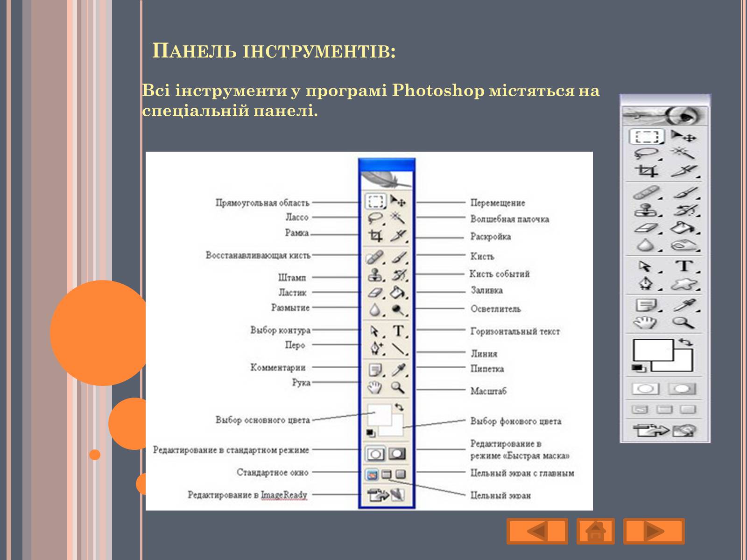747x560 pixels.
Task: Choose Slice tool in right-side toolbox
Action: [684, 171]
